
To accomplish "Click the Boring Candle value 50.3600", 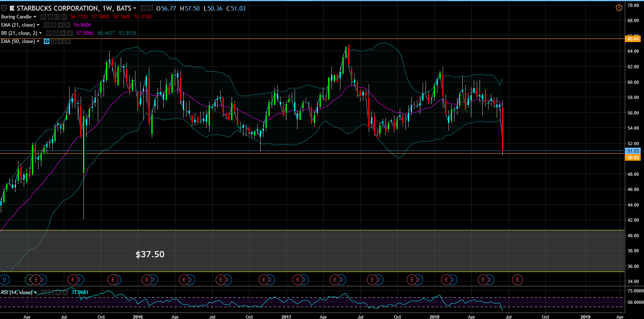I will [122, 17].
